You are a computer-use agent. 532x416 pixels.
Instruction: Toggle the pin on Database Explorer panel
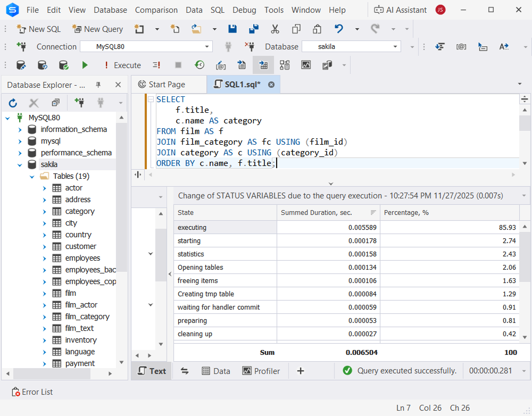[98, 85]
